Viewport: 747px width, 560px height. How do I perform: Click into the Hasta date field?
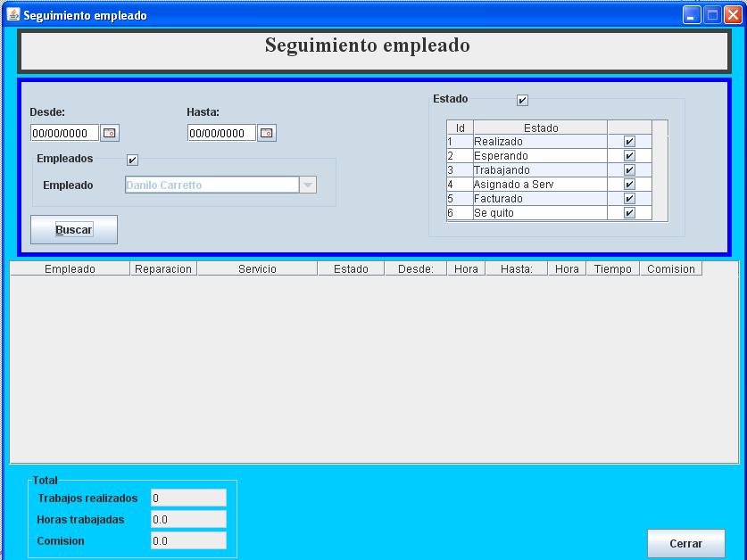(221, 133)
